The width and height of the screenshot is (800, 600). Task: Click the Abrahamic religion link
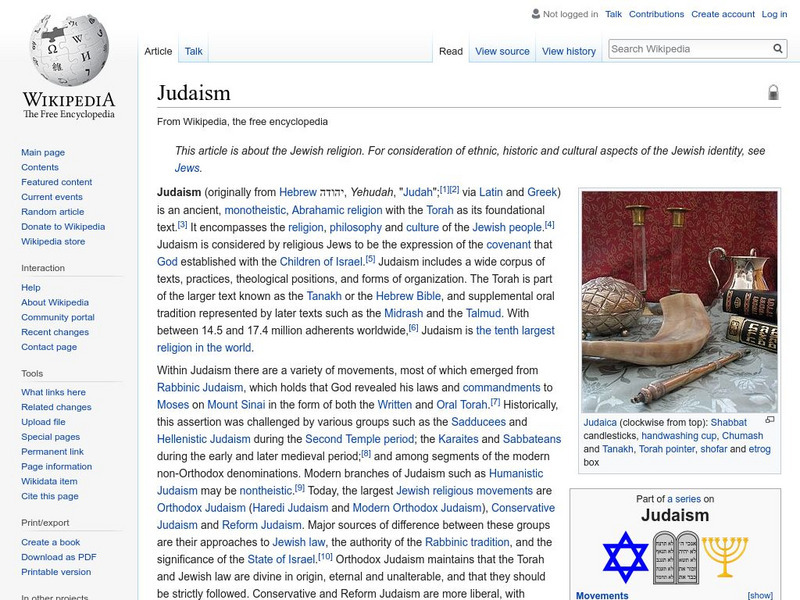click(337, 210)
